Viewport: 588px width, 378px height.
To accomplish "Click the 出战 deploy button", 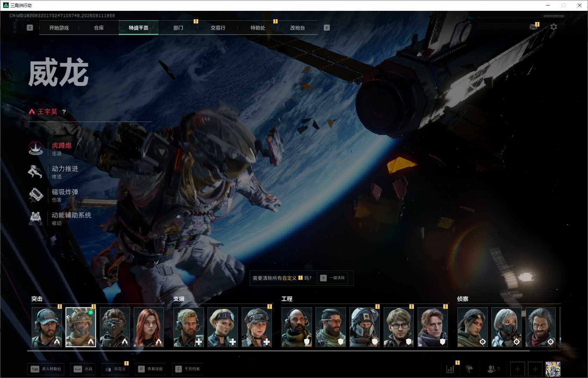I will (x=83, y=369).
